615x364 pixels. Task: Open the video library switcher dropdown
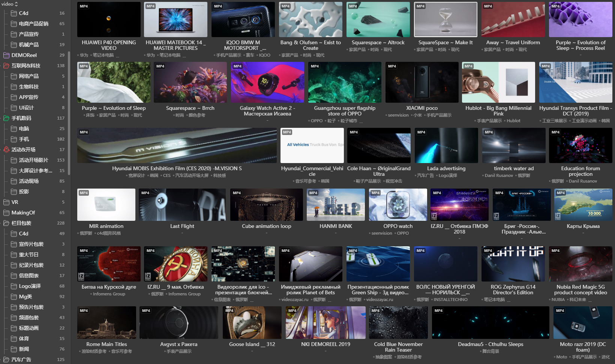10,4
